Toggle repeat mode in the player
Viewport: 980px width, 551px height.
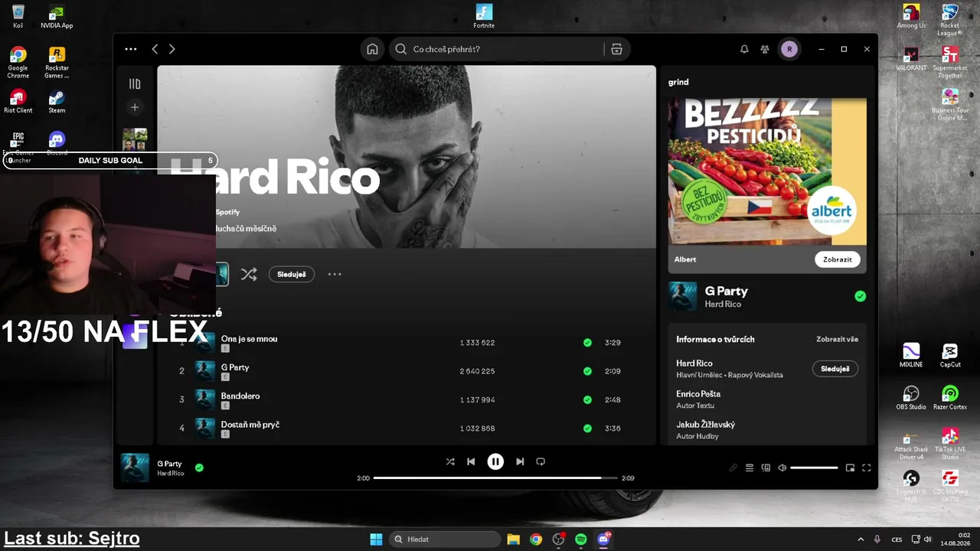coord(541,461)
